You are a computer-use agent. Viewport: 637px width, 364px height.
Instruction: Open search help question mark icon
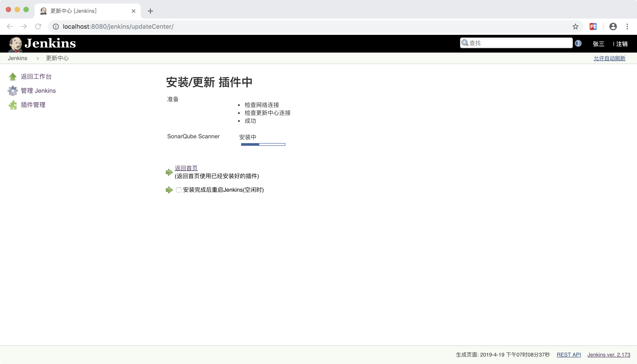tap(578, 44)
